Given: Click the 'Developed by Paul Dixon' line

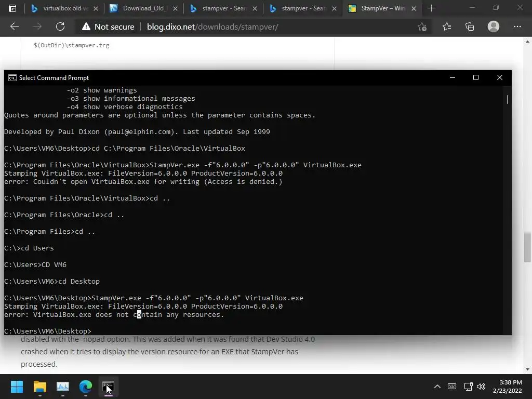Looking at the screenshot, I should click(137, 131).
